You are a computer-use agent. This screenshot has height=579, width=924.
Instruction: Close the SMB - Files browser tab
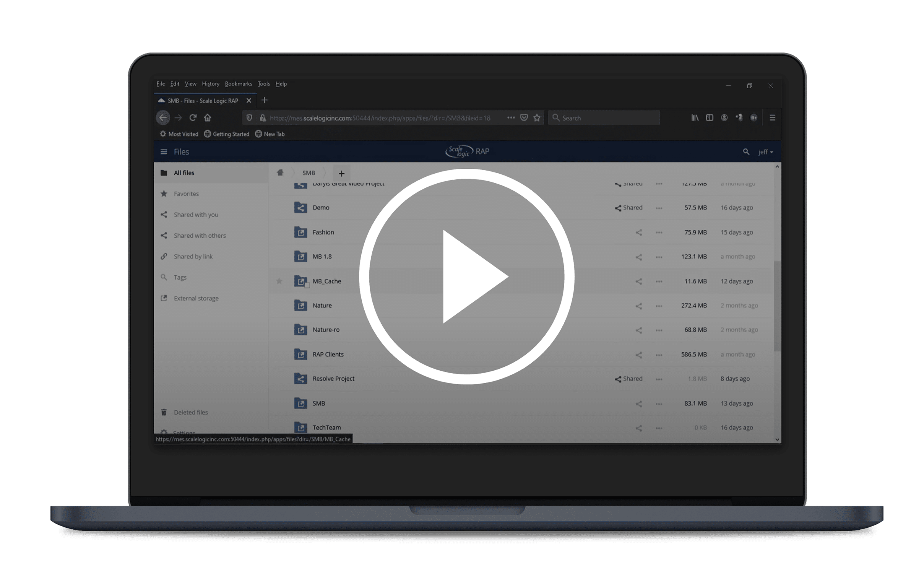(249, 101)
